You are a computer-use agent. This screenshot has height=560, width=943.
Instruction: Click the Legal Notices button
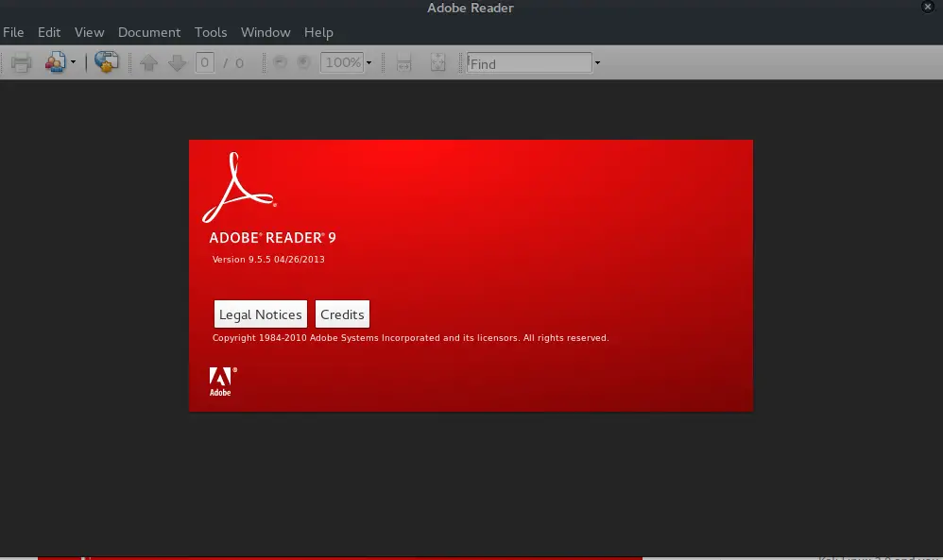261,314
